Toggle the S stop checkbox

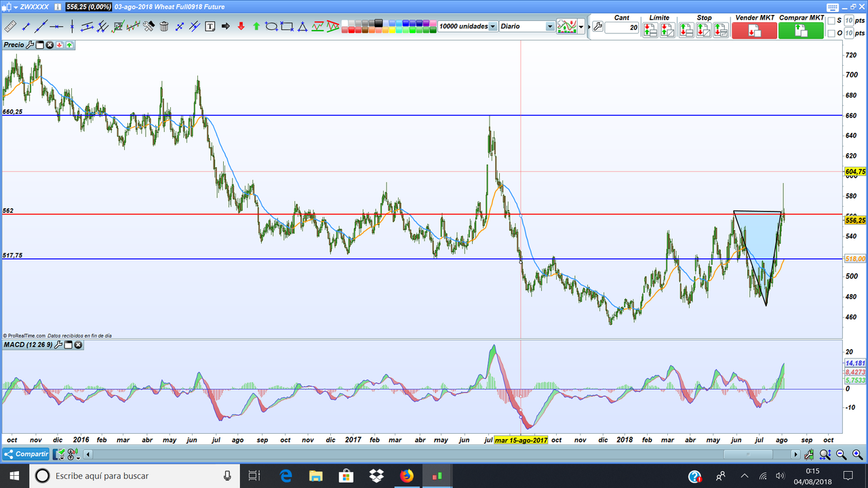831,21
